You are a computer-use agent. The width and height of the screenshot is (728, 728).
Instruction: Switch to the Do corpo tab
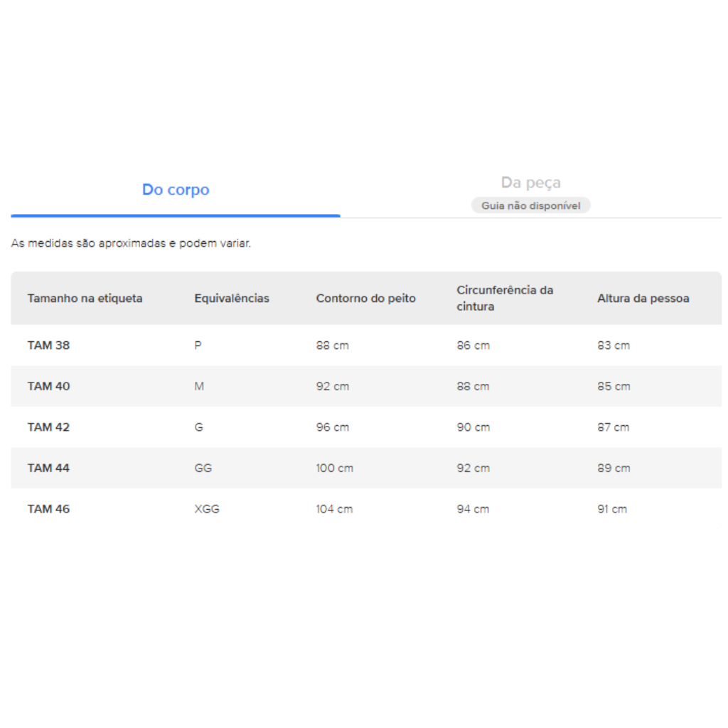tap(176, 189)
